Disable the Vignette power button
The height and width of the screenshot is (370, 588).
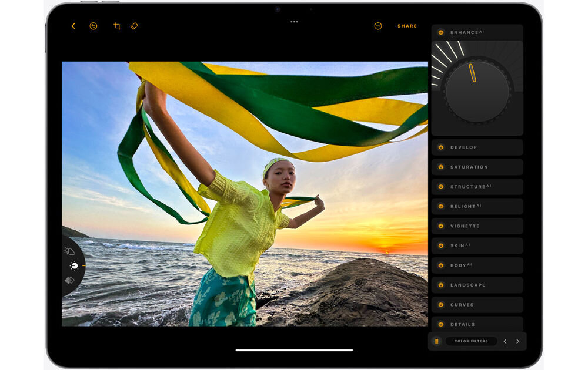[x=440, y=226]
